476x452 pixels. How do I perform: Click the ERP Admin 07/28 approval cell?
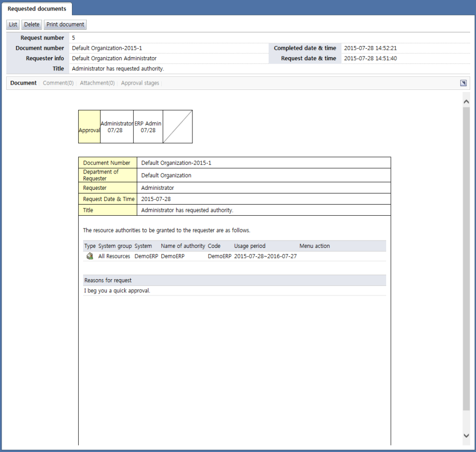148,127
